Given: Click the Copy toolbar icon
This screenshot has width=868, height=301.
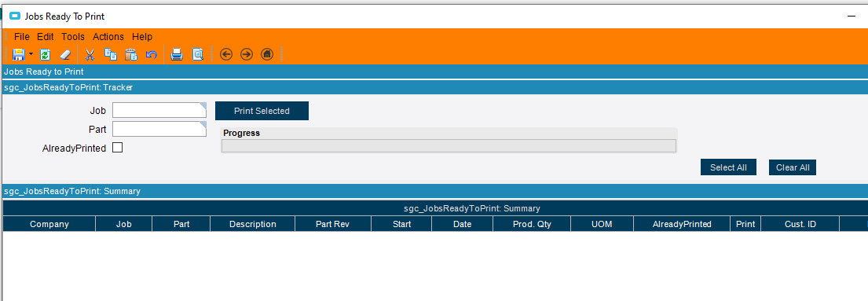Looking at the screenshot, I should pyautogui.click(x=111, y=54).
